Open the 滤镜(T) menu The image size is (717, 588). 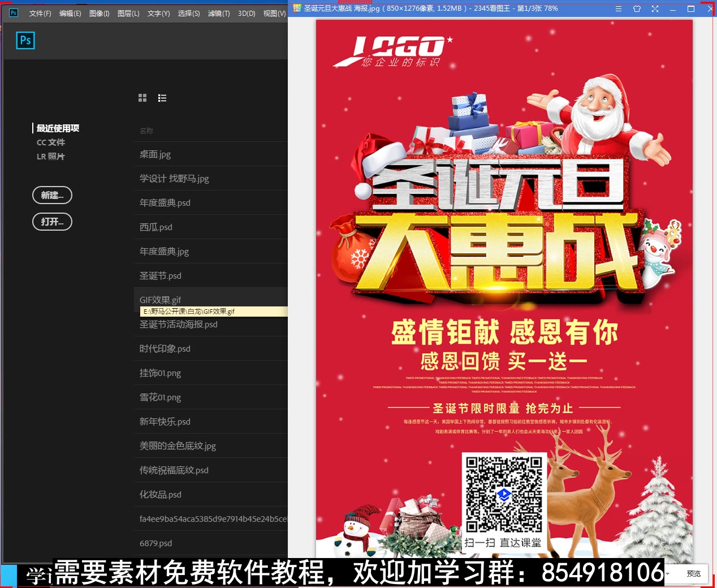click(218, 13)
